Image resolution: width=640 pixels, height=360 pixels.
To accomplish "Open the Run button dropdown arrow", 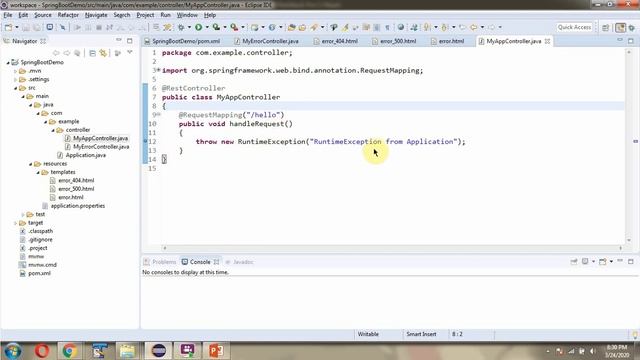I will (x=207, y=27).
